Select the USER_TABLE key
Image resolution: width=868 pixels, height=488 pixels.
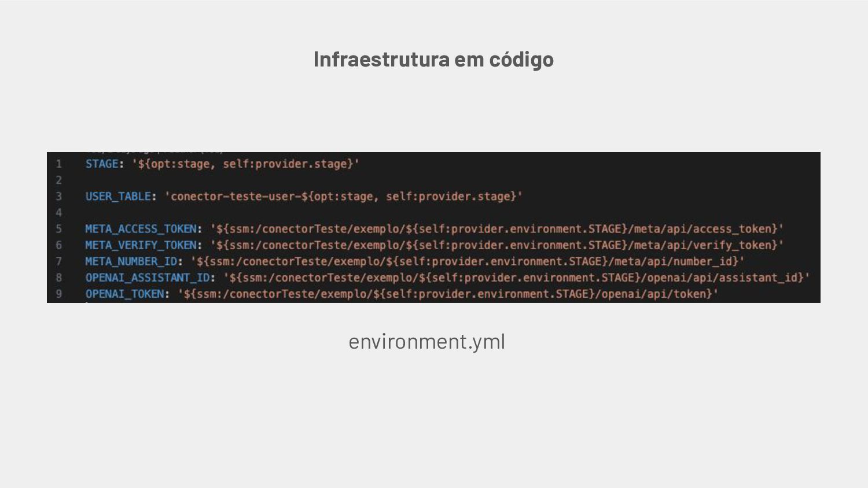click(x=118, y=197)
